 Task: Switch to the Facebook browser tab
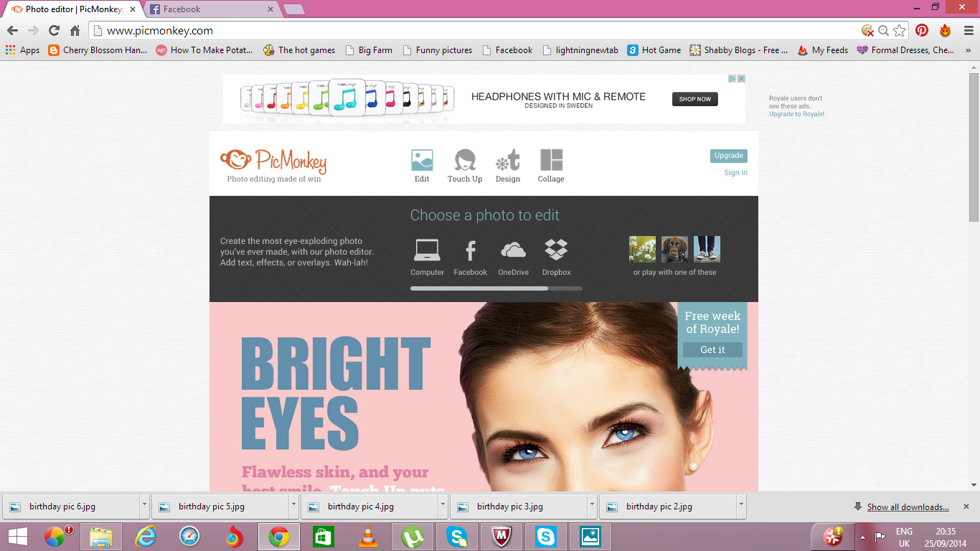click(x=212, y=9)
